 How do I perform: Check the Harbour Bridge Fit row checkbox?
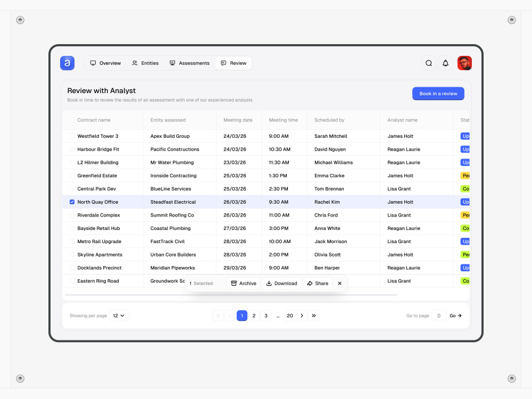coord(72,149)
